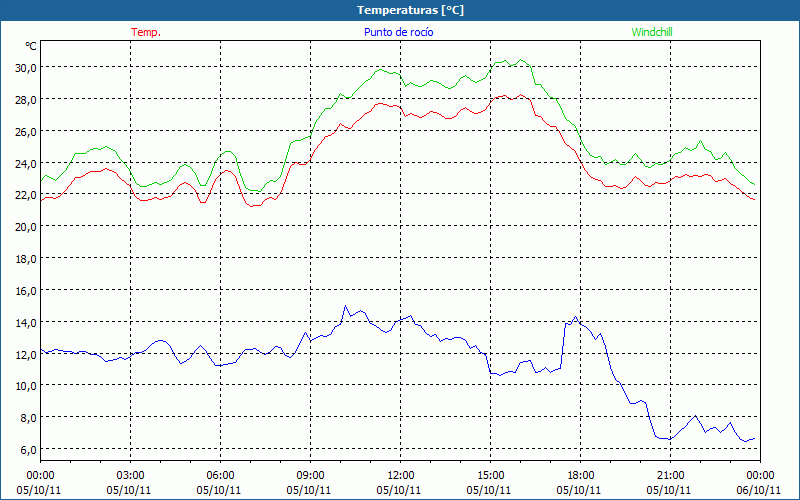Click the '22,0' y-axis value
The image size is (800, 500).
coord(26,195)
